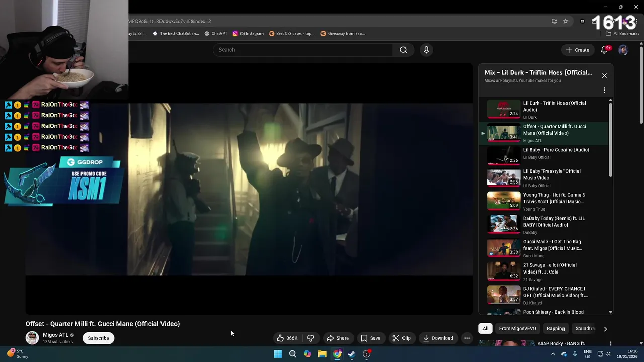Open the browser extension cat icon
The image size is (644, 362).
pos(582,21)
